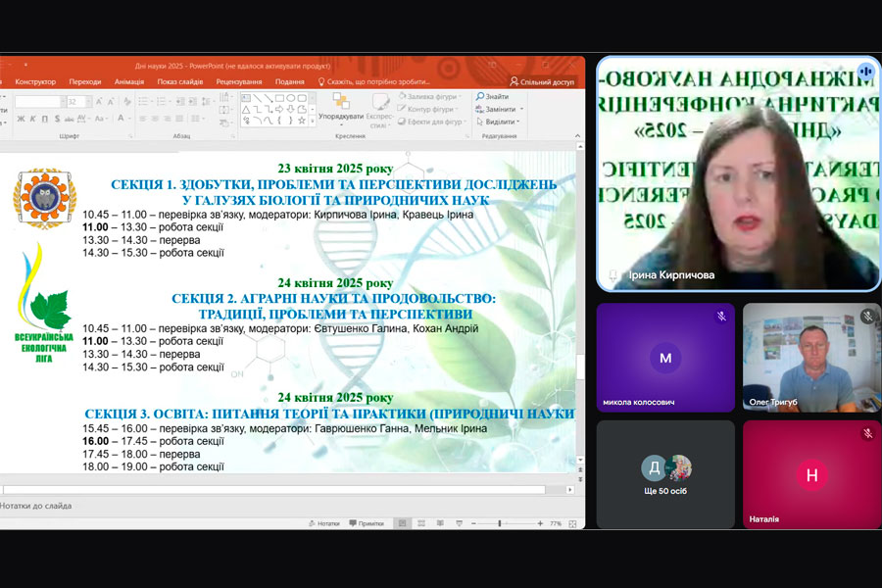
Task: Click the Упорядкувати arrange icon
Action: (340, 104)
